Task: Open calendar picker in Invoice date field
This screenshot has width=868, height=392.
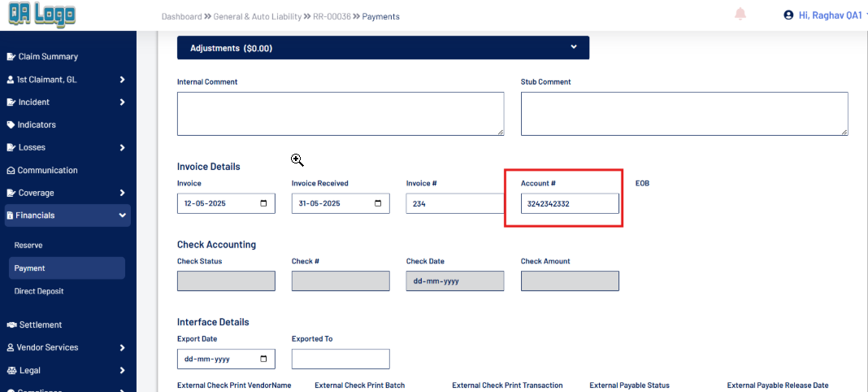Action: 263,204
